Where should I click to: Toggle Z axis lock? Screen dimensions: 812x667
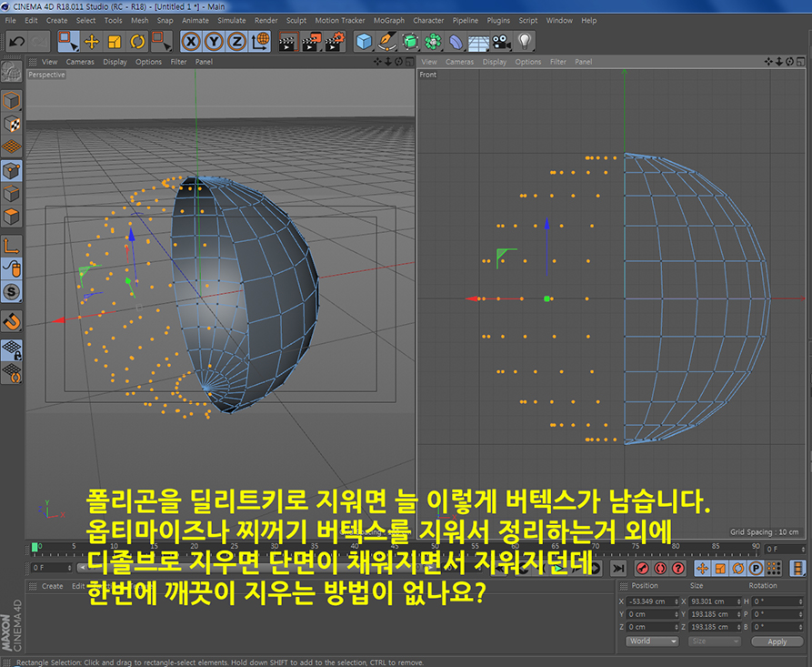pos(236,42)
